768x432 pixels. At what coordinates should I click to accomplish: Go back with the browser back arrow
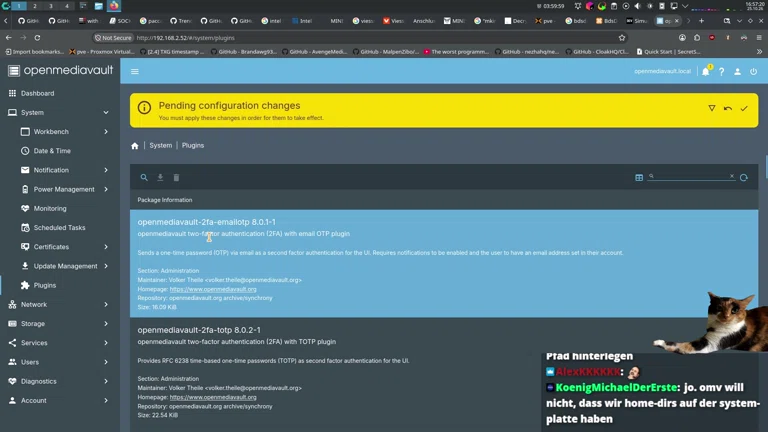(9, 38)
